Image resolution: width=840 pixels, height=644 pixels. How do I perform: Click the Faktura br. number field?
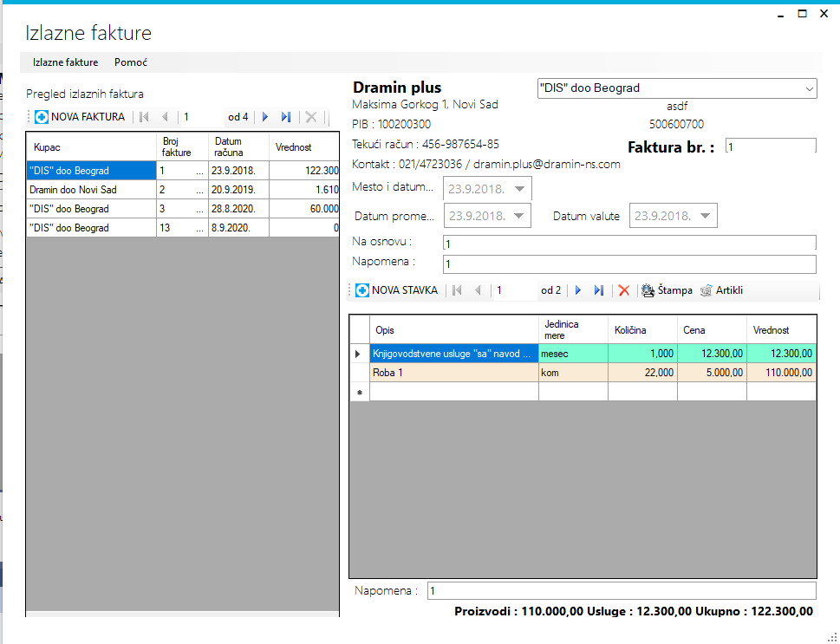pyautogui.click(x=771, y=146)
